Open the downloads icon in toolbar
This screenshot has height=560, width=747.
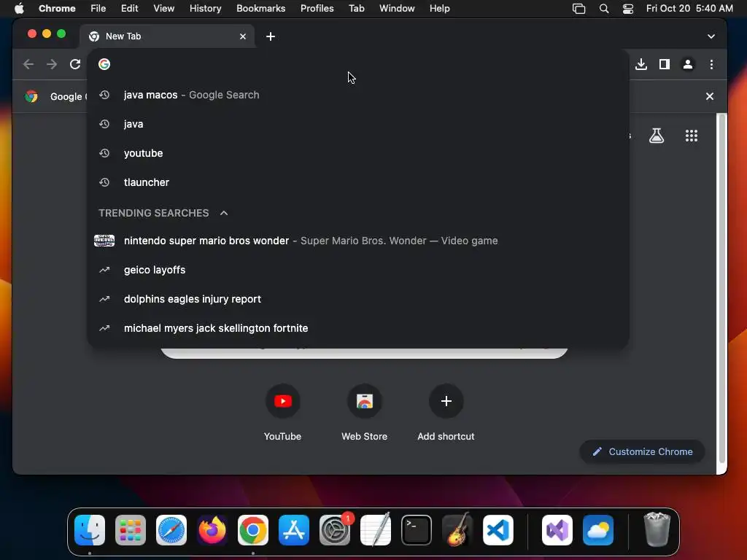click(640, 64)
